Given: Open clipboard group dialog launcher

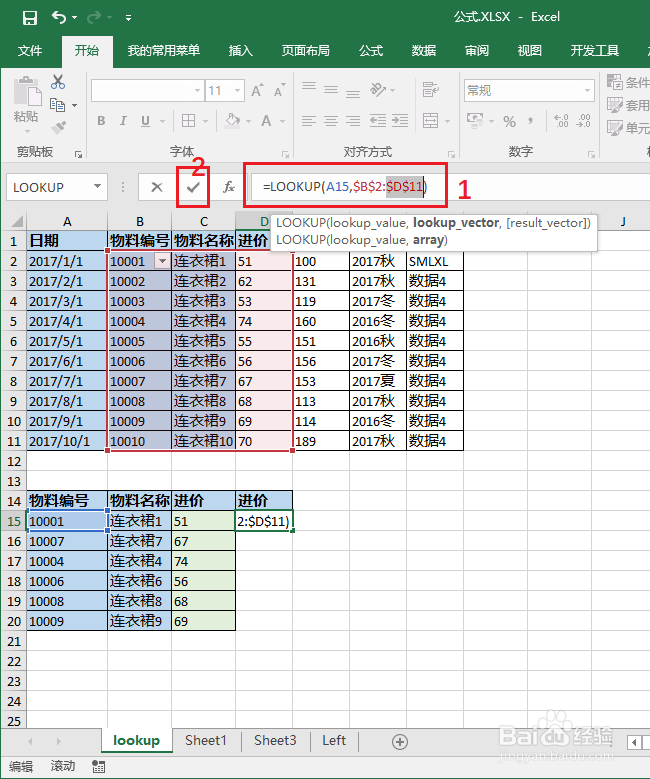Looking at the screenshot, I should coord(79,155).
